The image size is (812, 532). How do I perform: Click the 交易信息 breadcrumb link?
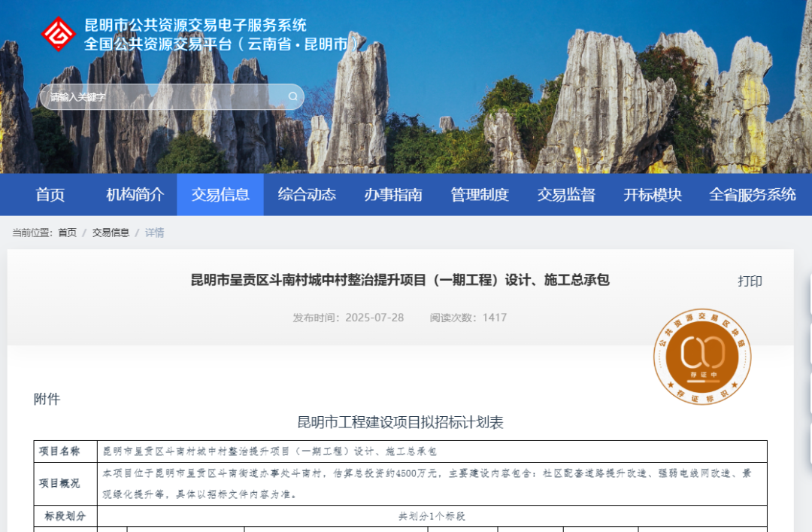tap(111, 233)
